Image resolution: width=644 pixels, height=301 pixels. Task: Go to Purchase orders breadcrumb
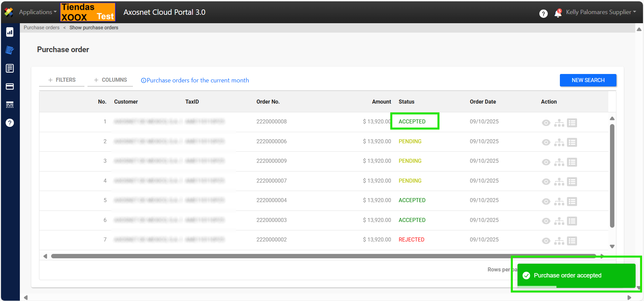pyautogui.click(x=41, y=28)
